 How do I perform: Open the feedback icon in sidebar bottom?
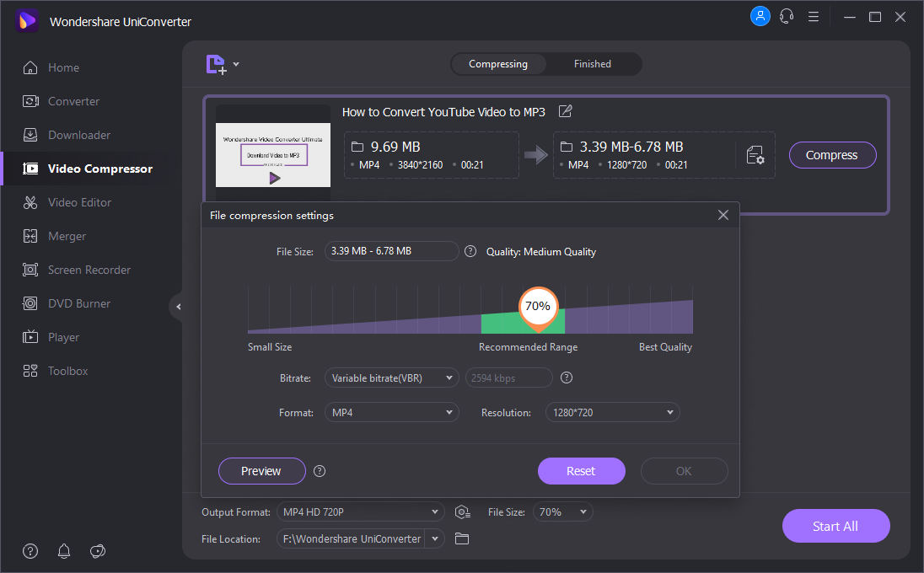pos(97,551)
